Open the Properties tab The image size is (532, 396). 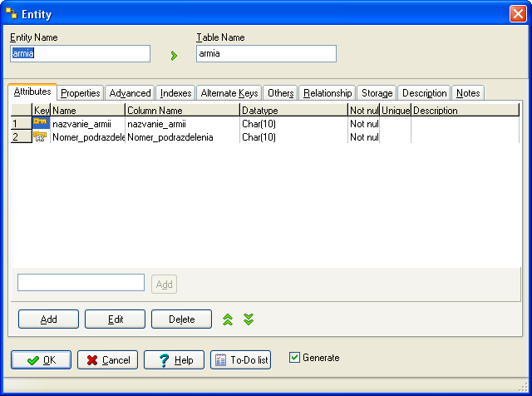(81, 93)
